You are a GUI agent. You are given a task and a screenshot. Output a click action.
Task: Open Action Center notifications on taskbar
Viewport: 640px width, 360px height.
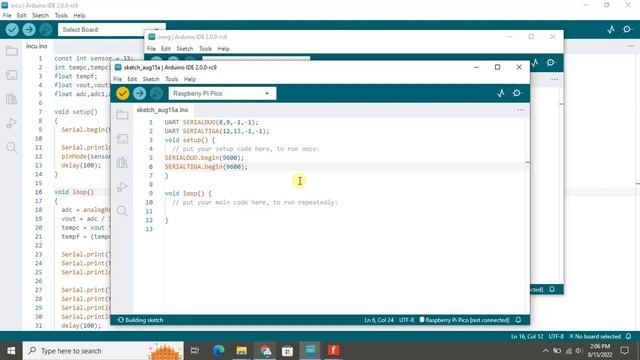(624, 351)
